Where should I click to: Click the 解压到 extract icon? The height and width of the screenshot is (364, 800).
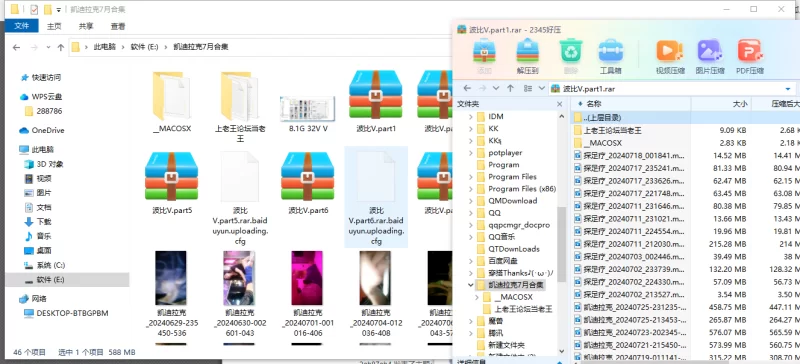(528, 56)
